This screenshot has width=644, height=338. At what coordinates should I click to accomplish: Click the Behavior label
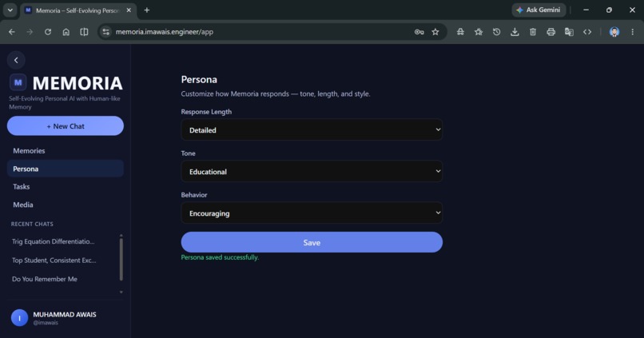(x=194, y=195)
